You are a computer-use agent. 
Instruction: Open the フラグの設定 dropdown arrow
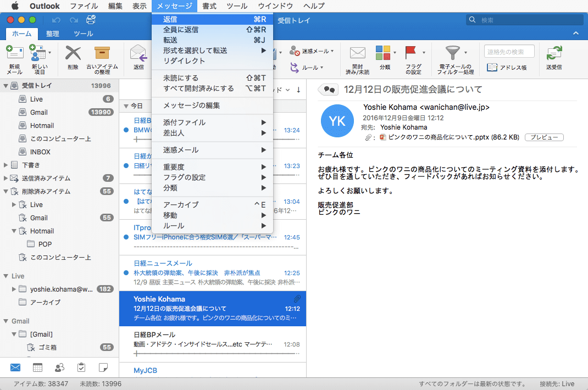pos(424,53)
